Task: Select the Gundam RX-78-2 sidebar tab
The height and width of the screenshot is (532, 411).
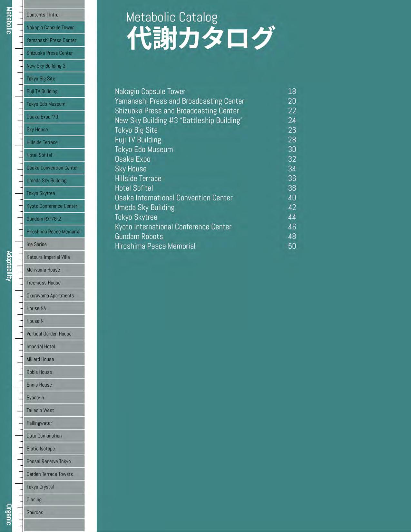Action: [54, 219]
